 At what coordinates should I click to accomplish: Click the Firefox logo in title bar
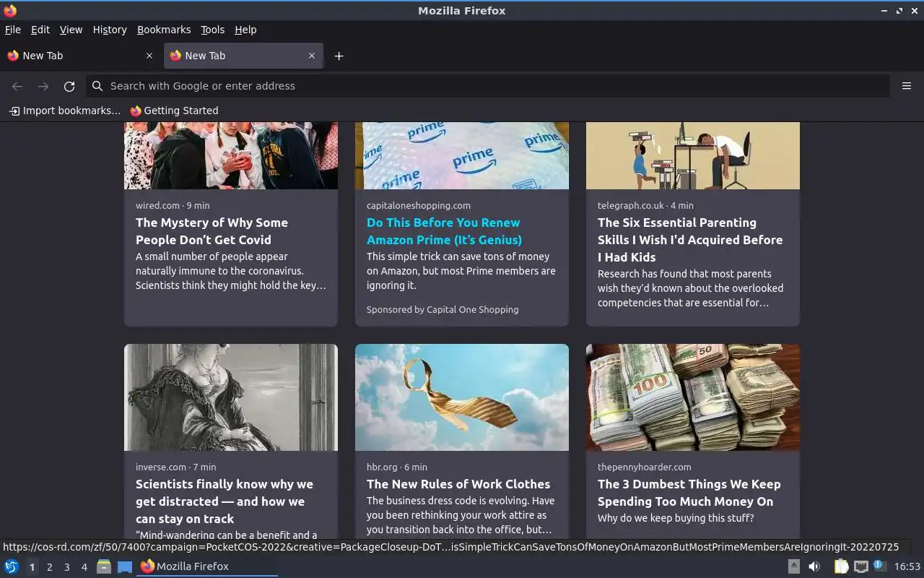click(10, 11)
